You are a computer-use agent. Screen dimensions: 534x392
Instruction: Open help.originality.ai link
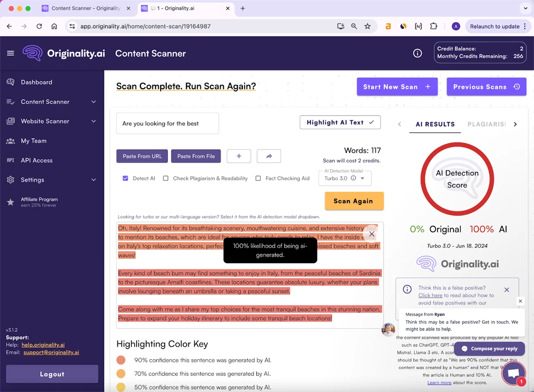tap(43, 345)
